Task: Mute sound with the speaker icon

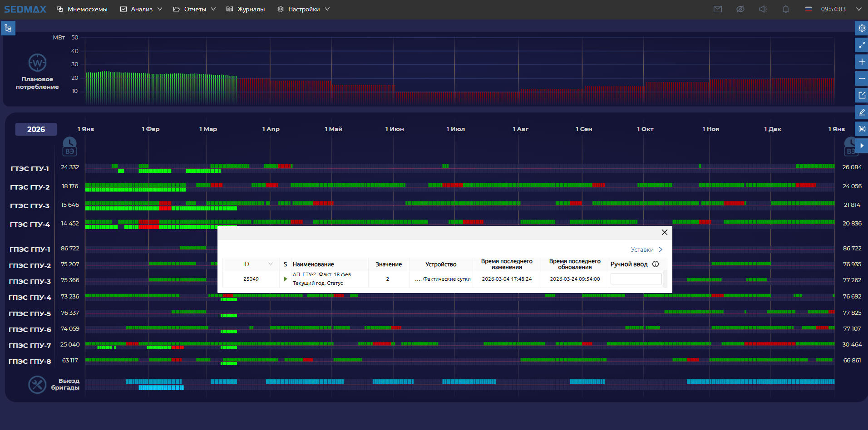Action: pyautogui.click(x=763, y=9)
